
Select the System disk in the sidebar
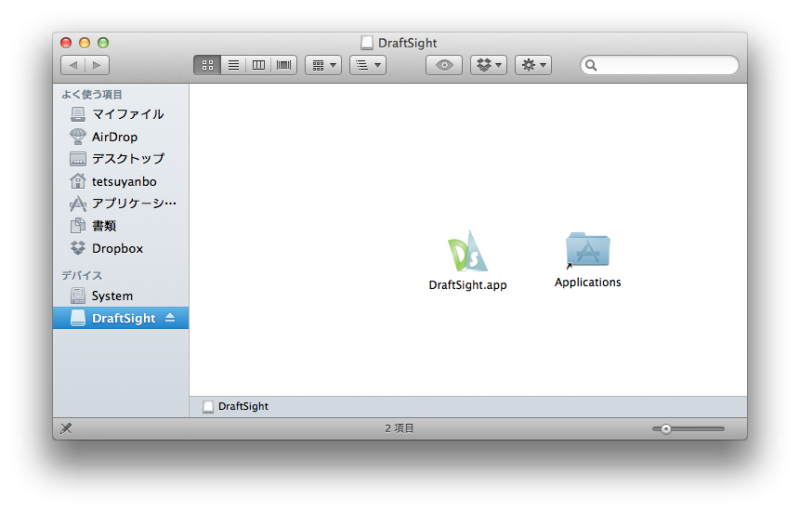pos(121,296)
